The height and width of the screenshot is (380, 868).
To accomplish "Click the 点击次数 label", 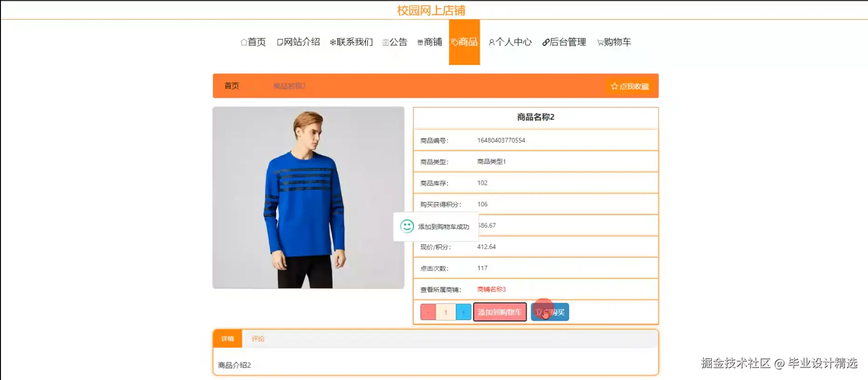I will (x=434, y=268).
